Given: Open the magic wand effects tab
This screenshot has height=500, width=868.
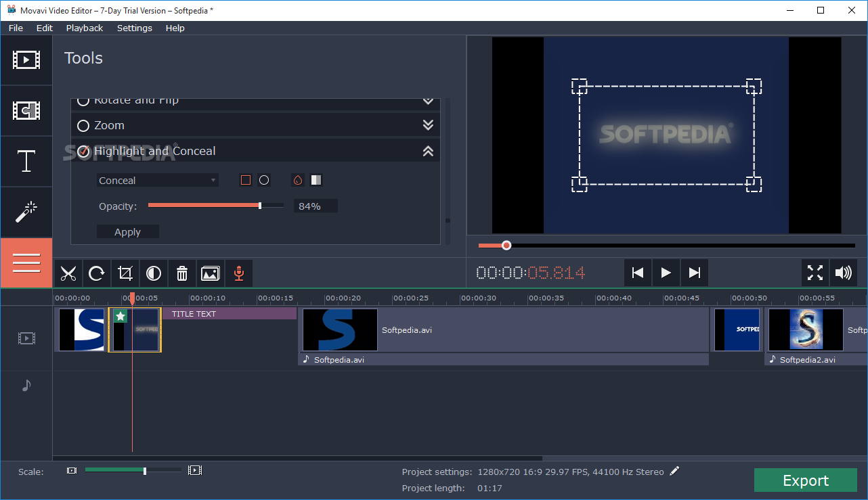Looking at the screenshot, I should (26, 212).
